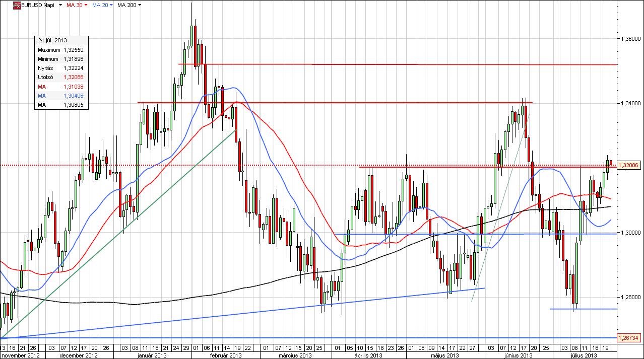Click the 24-júl.-2013 date in info box

(x=52, y=40)
